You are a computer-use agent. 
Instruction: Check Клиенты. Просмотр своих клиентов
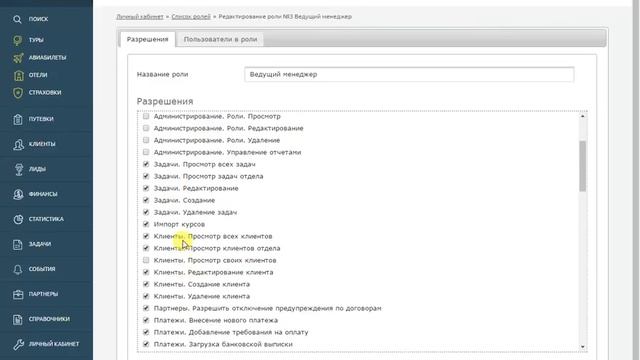(x=146, y=260)
